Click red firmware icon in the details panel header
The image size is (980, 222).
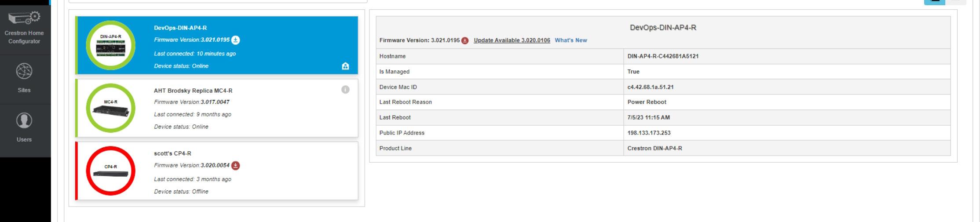click(x=465, y=40)
